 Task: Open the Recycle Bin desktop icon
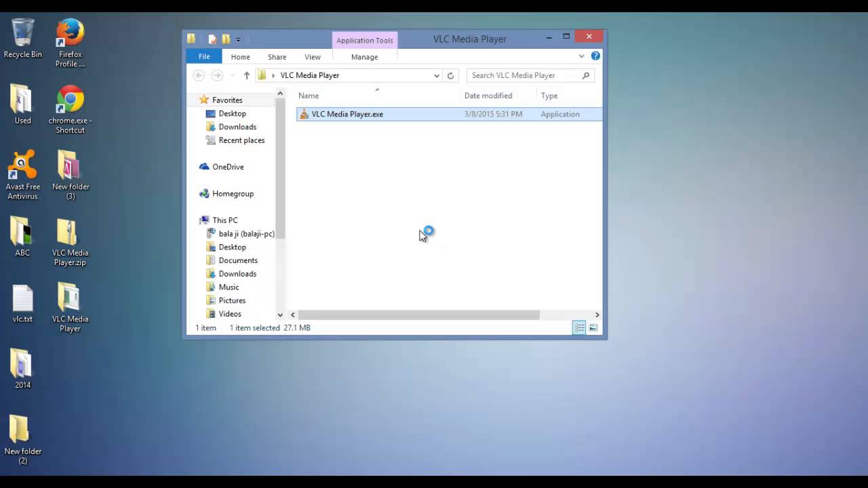pyautogui.click(x=22, y=39)
